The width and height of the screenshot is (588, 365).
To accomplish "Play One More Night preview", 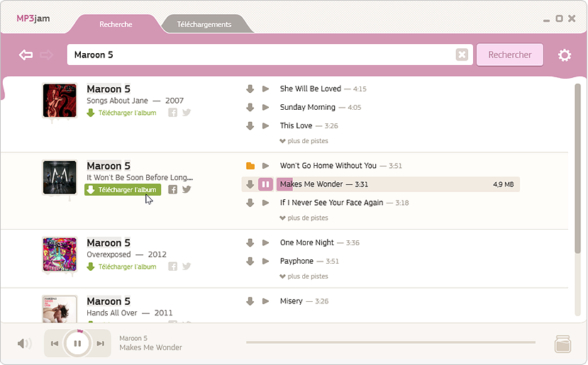I will pos(265,242).
